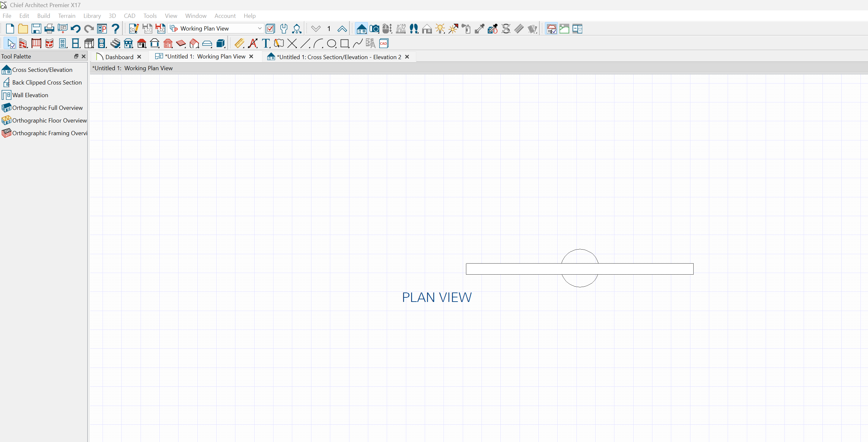The height and width of the screenshot is (442, 868).
Task: Undock the Tool Palette panel
Action: [76, 56]
